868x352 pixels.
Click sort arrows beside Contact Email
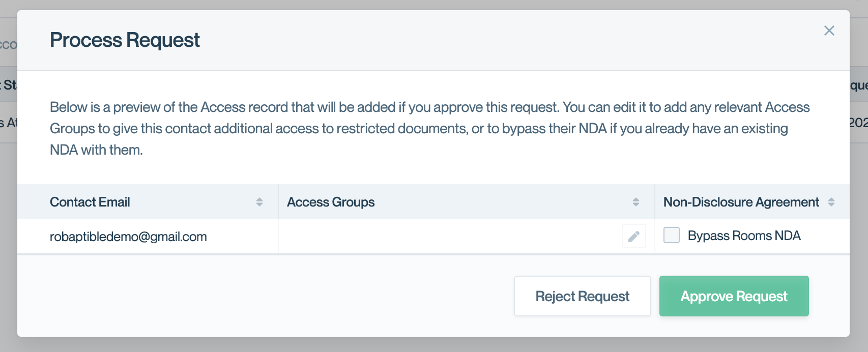pos(259,202)
